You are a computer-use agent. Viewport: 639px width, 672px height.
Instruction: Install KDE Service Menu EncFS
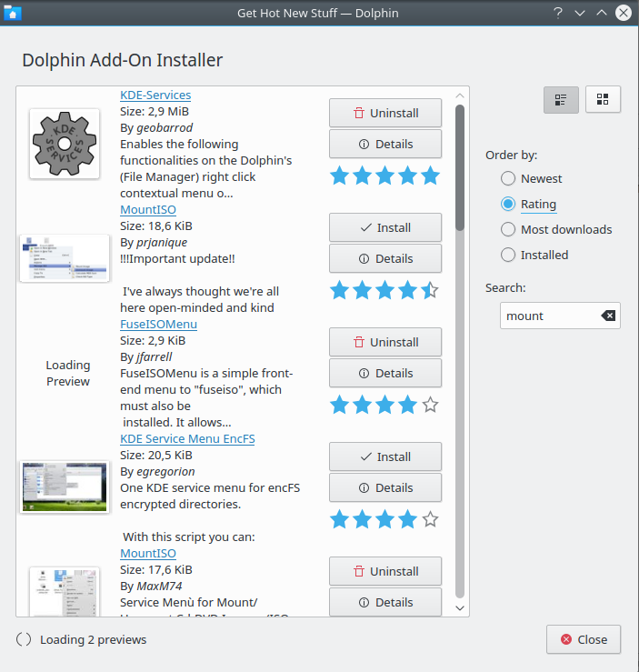[385, 456]
